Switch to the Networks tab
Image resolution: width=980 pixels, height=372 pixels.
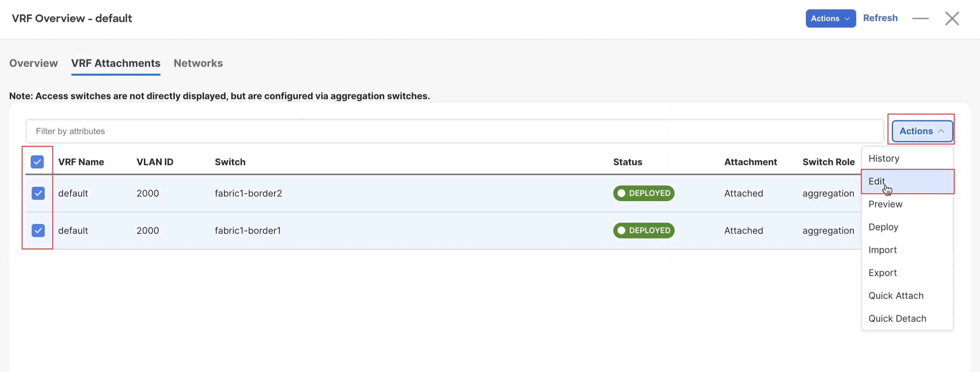coord(198,63)
